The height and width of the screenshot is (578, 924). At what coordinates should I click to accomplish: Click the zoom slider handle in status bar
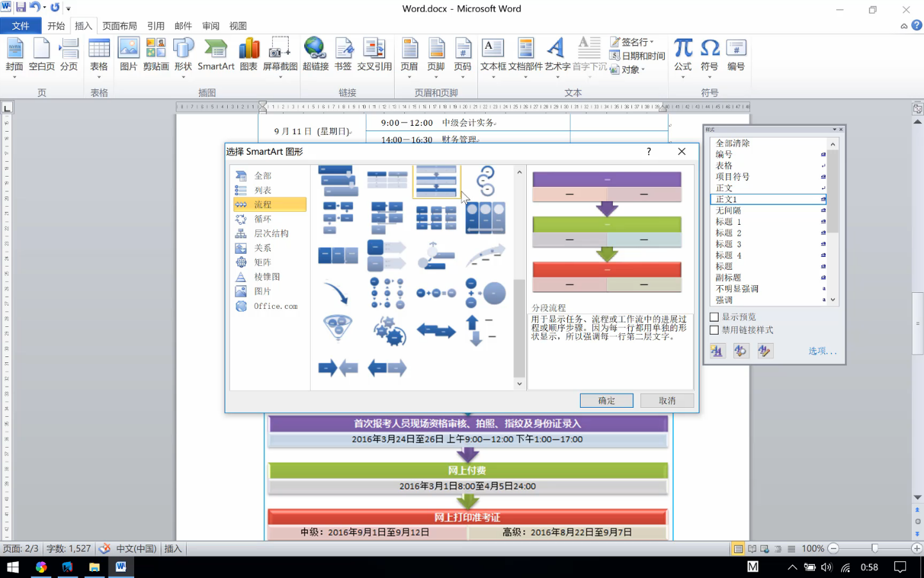(875, 548)
